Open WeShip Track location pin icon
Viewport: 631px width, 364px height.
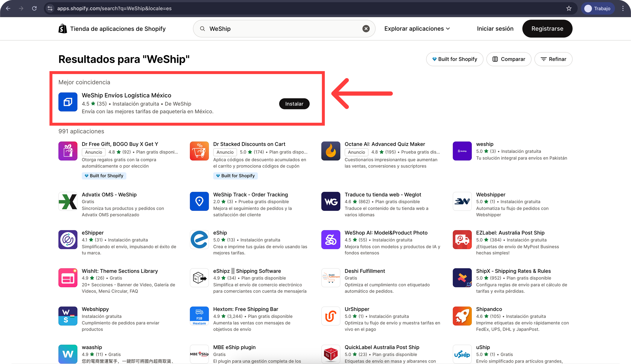199,201
